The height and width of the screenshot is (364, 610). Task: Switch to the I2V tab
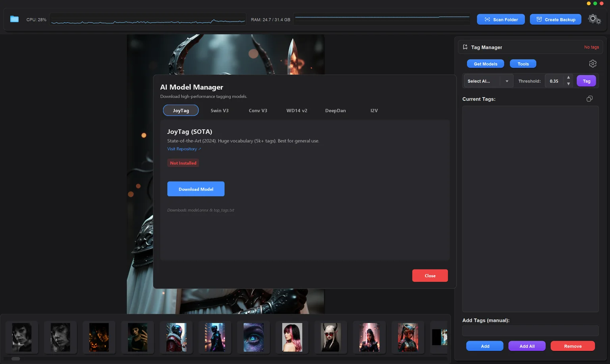[374, 110]
